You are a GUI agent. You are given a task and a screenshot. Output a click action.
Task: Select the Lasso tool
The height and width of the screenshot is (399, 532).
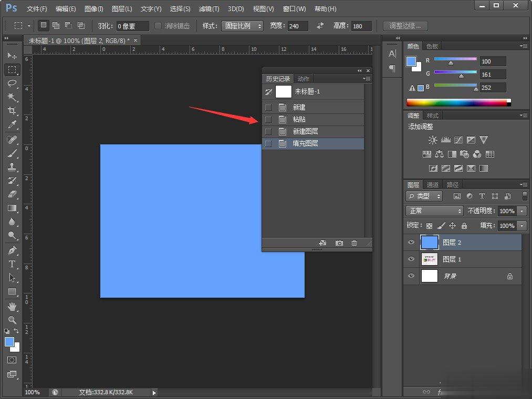point(12,83)
